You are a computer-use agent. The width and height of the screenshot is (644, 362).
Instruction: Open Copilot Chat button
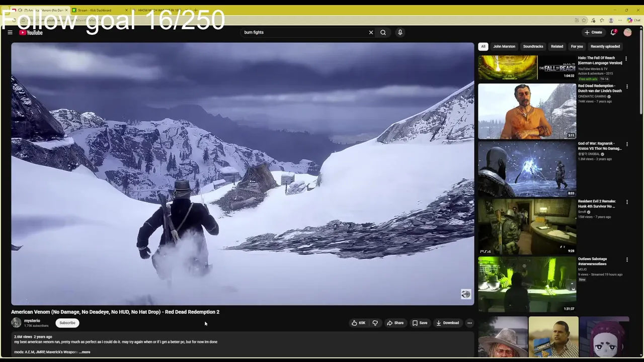click(x=633, y=20)
